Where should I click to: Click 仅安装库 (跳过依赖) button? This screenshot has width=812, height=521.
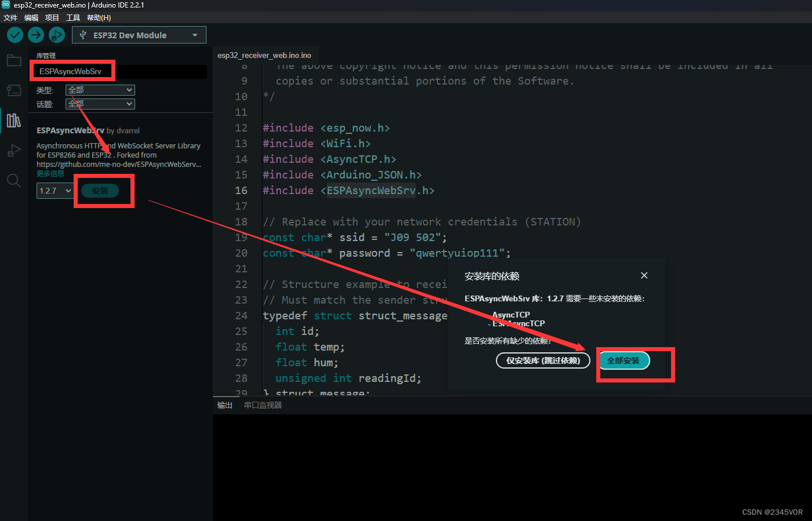543,360
